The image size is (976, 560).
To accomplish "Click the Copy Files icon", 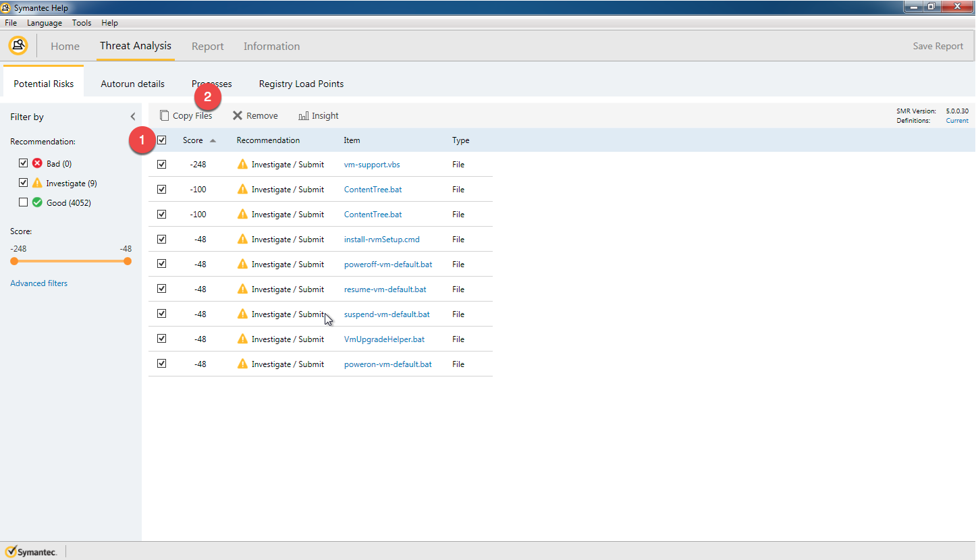I will [x=164, y=116].
